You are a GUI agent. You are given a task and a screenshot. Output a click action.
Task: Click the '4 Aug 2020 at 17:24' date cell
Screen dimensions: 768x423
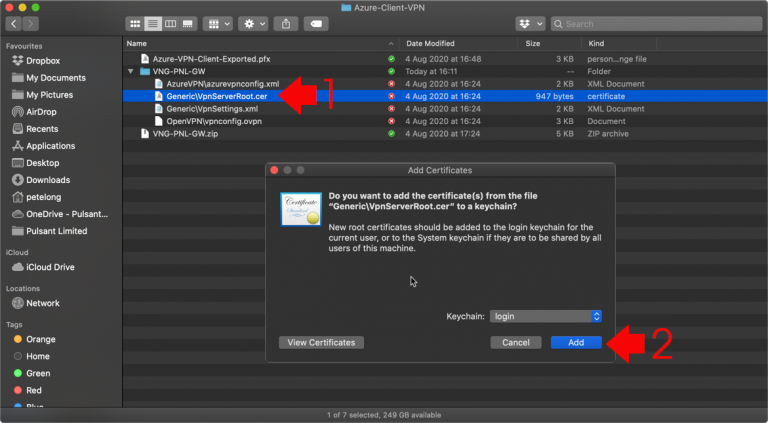[x=442, y=134]
